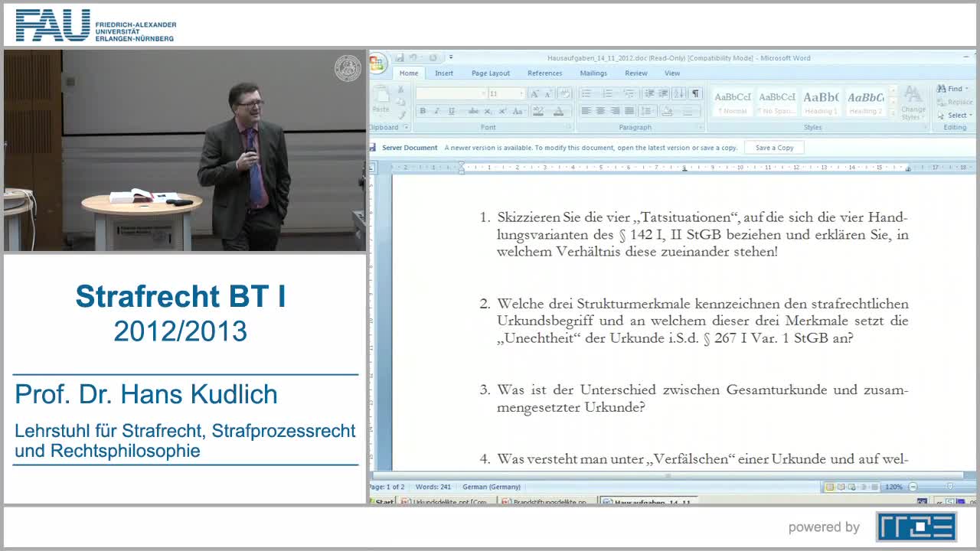980x551 pixels.
Task: Open the Replace dialog from Editing group
Action: pos(955,102)
